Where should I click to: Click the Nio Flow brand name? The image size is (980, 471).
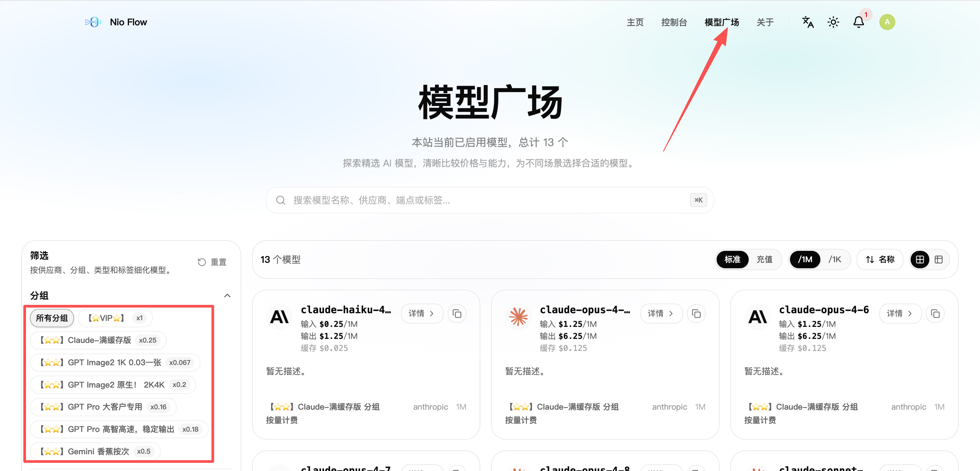pos(128,22)
